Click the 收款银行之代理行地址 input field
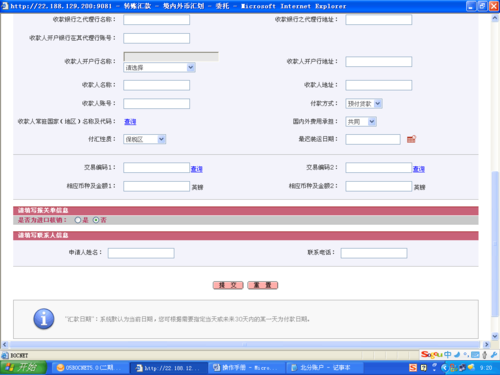500x375 pixels. [379, 20]
